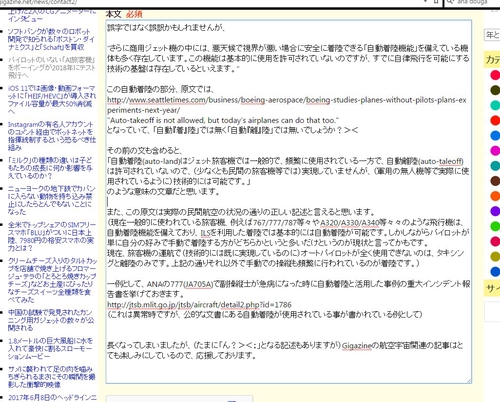Grab the textarea resize handle corner

click(469, 381)
